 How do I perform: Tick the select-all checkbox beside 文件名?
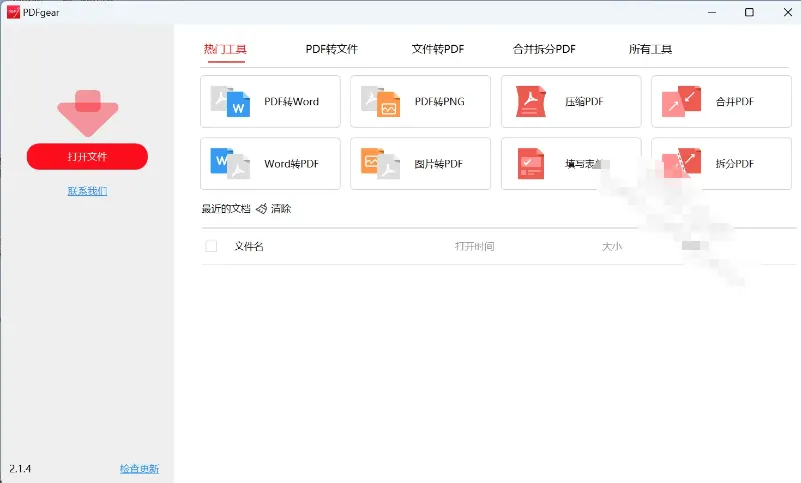(x=211, y=246)
